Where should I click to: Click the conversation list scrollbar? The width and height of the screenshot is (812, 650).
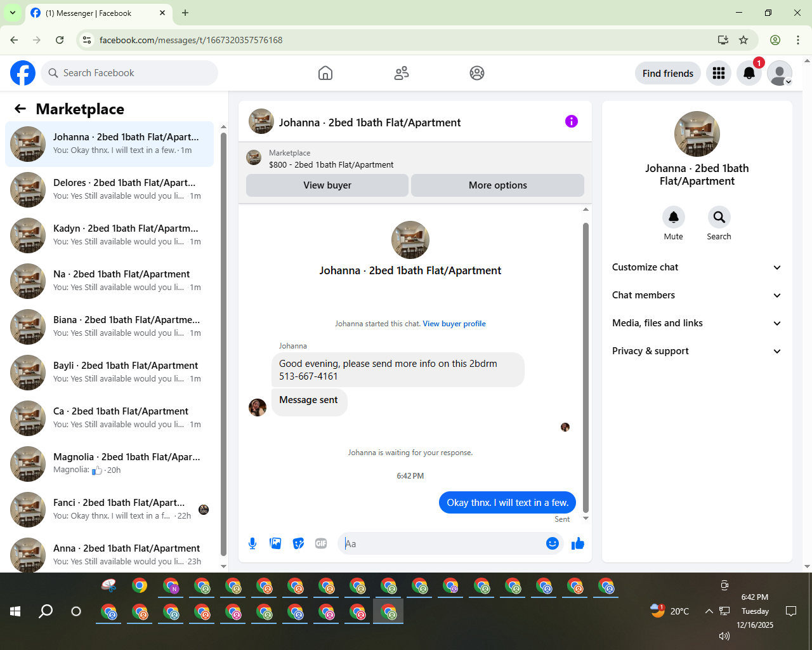tap(223, 343)
